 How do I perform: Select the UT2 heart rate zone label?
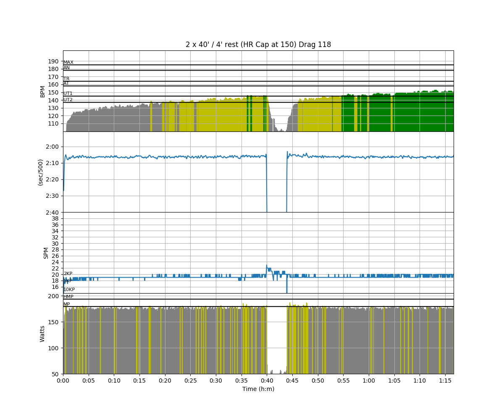pyautogui.click(x=68, y=100)
